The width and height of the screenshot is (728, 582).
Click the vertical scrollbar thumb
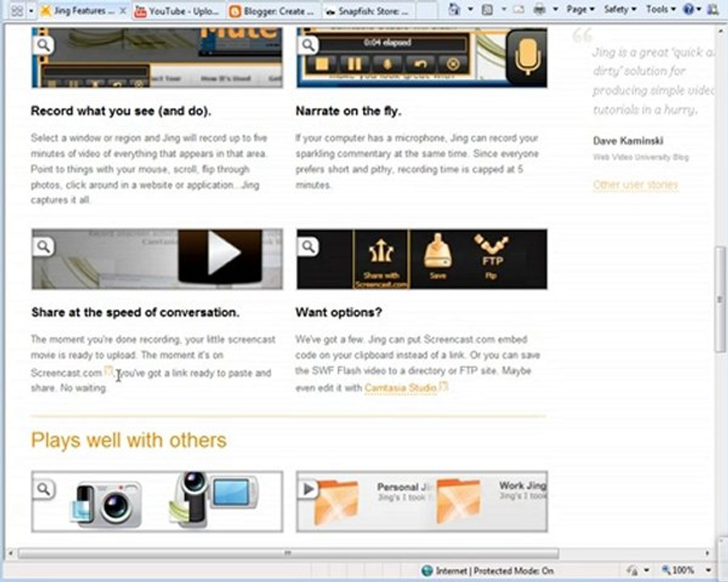[721, 300]
